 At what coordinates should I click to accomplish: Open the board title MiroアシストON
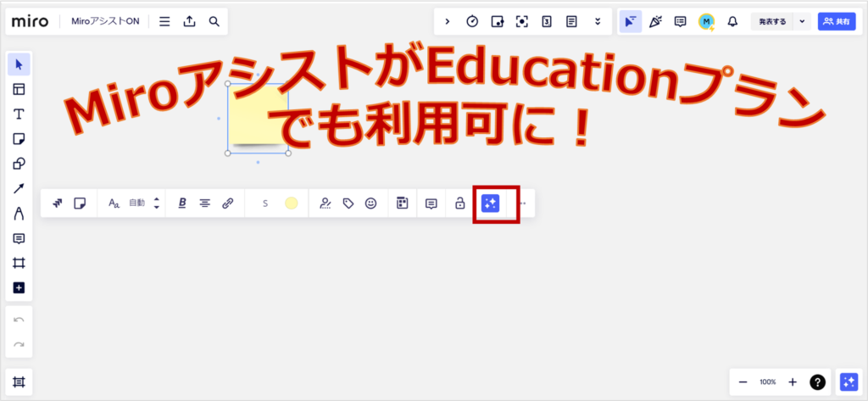(x=105, y=21)
